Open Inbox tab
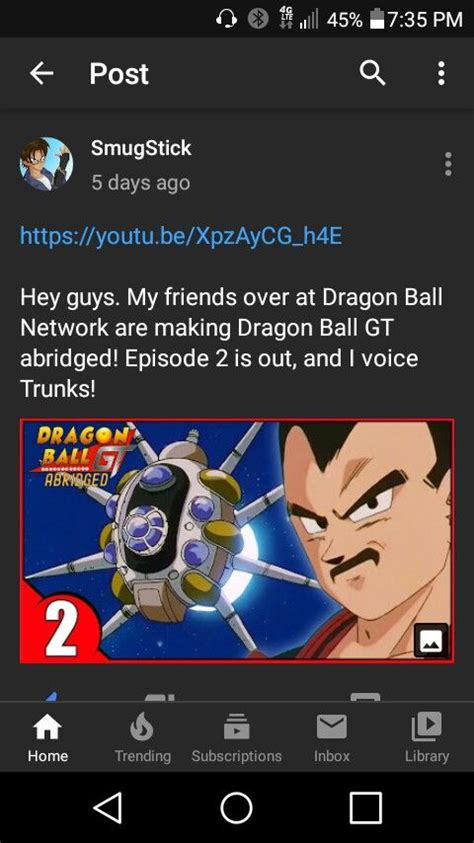 [x=332, y=737]
